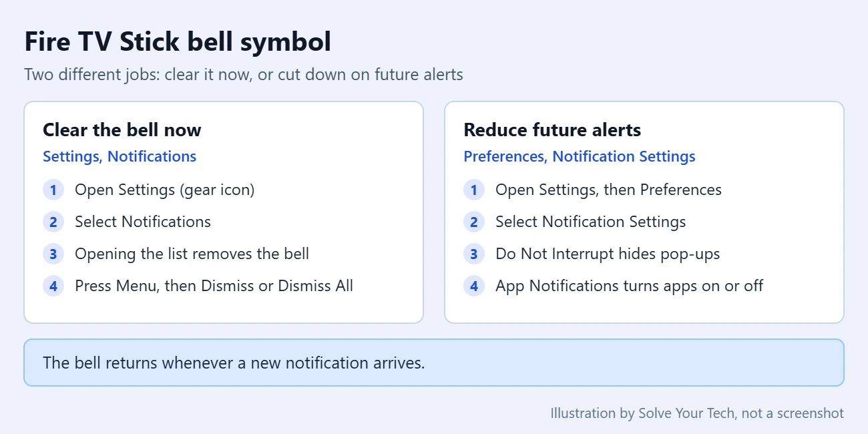Click step 4 badge beside Press Menu text
This screenshot has width=868, height=434.
[x=53, y=286]
